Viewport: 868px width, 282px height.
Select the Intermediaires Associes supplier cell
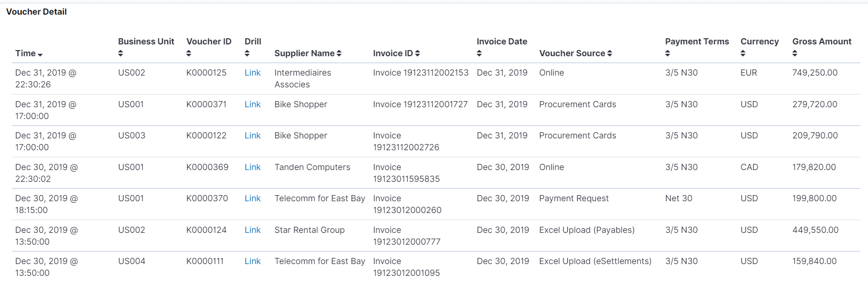click(x=303, y=78)
